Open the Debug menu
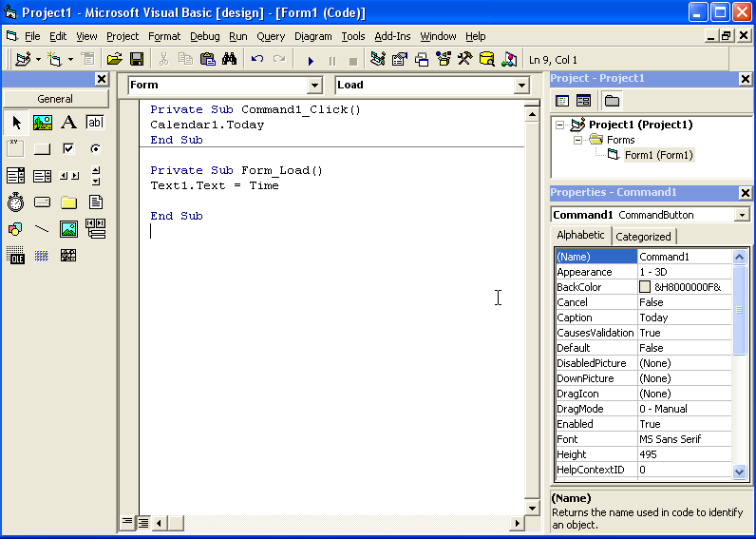This screenshot has height=539, width=756. click(205, 36)
